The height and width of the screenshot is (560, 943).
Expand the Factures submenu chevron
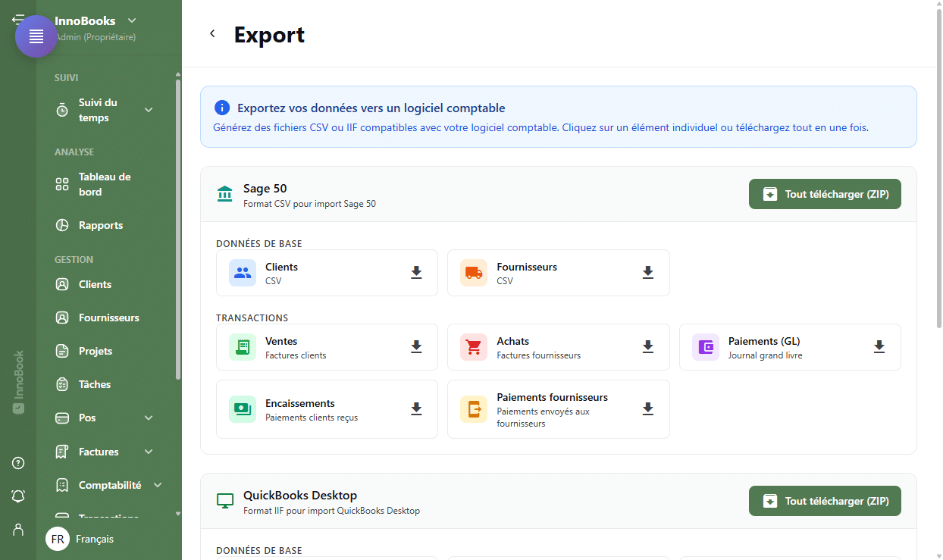pyautogui.click(x=149, y=452)
